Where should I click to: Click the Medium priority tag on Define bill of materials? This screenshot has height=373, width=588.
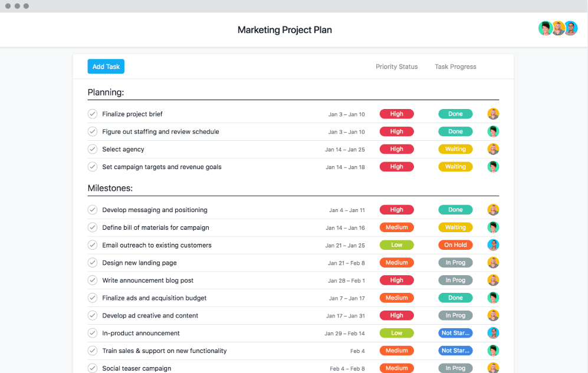pos(396,227)
